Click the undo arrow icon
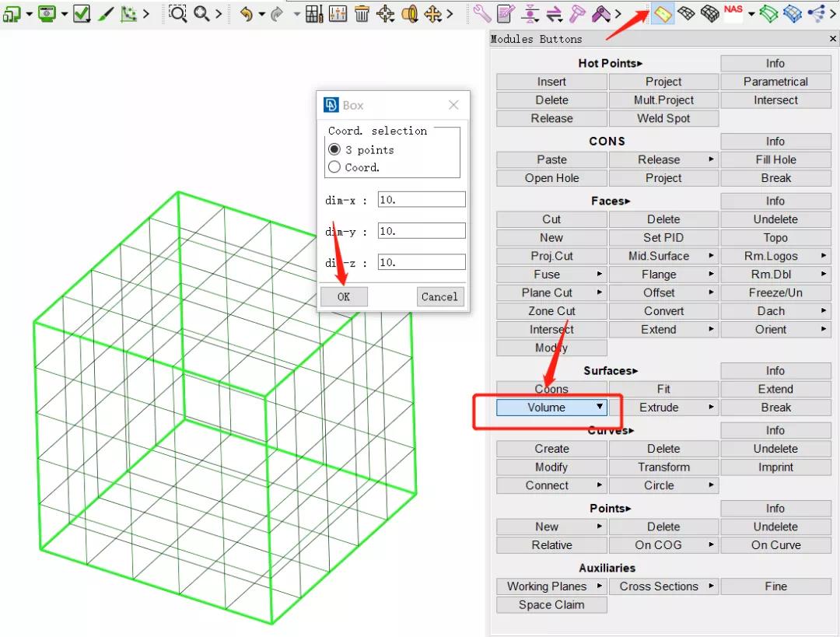Image resolution: width=840 pixels, height=637 pixels. 246,13
